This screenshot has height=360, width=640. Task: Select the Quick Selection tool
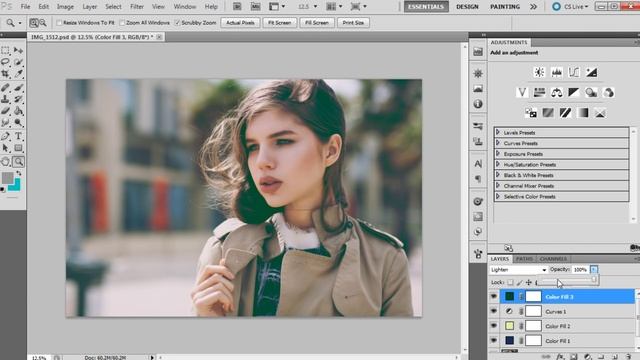pos(18,62)
